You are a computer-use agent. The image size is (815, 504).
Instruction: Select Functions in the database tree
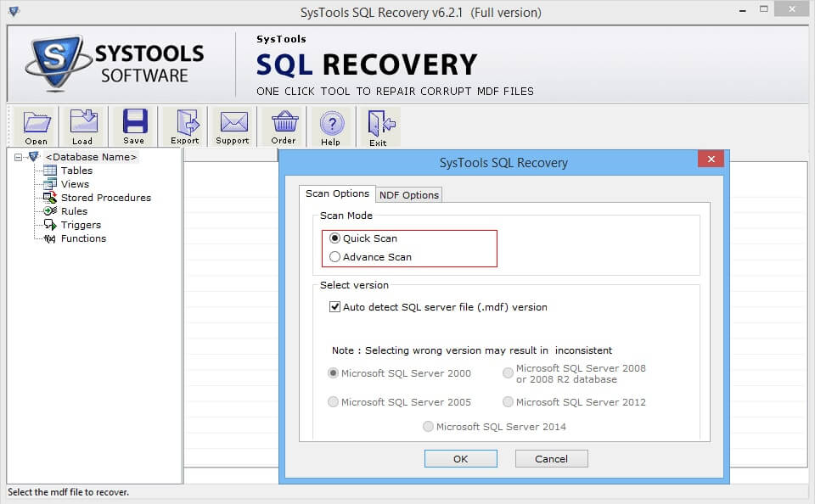pos(83,238)
